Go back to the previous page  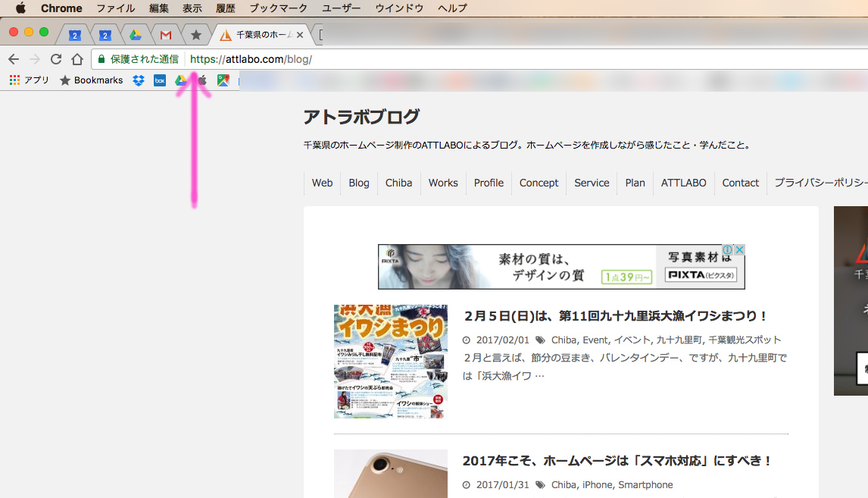(14, 59)
